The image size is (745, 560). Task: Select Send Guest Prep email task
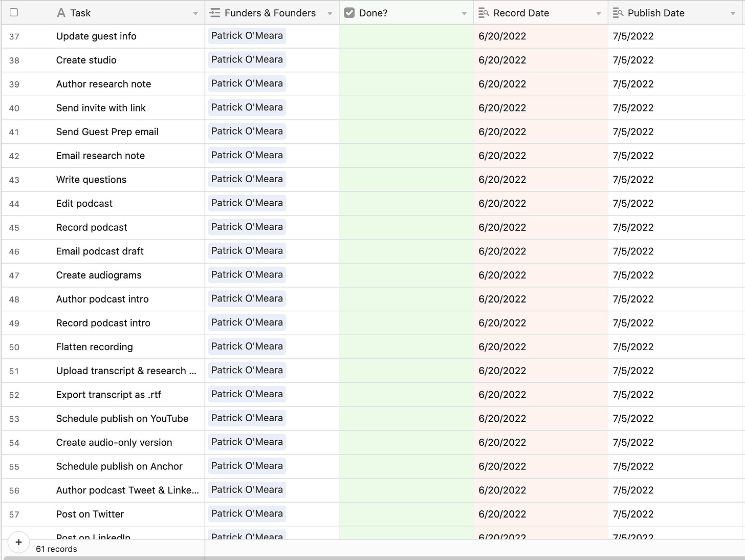[107, 132]
